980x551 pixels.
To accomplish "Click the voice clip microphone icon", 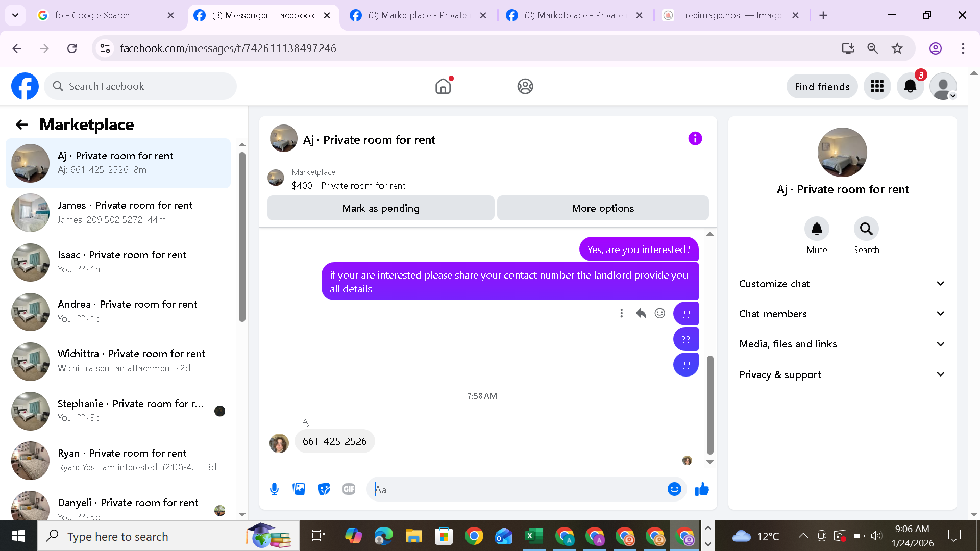I will coord(274,489).
